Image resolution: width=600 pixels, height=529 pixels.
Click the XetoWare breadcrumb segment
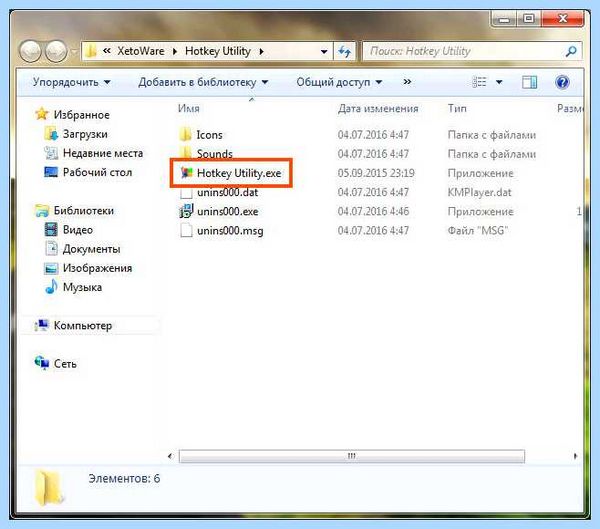140,51
